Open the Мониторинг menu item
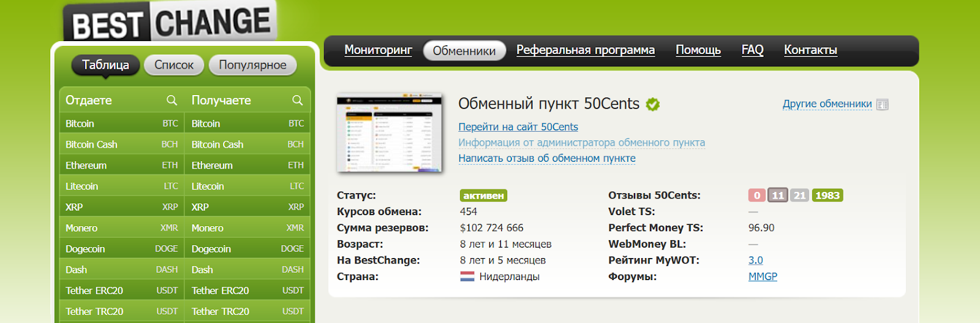 tap(378, 50)
